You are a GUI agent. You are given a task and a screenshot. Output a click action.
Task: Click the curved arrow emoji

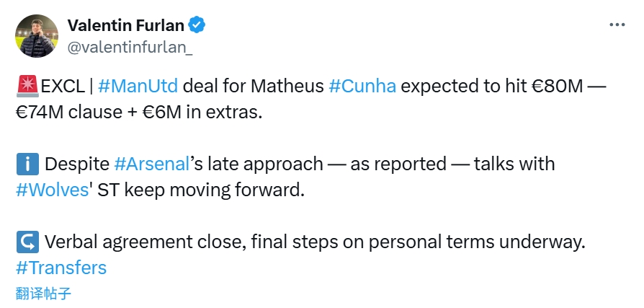[x=27, y=242]
